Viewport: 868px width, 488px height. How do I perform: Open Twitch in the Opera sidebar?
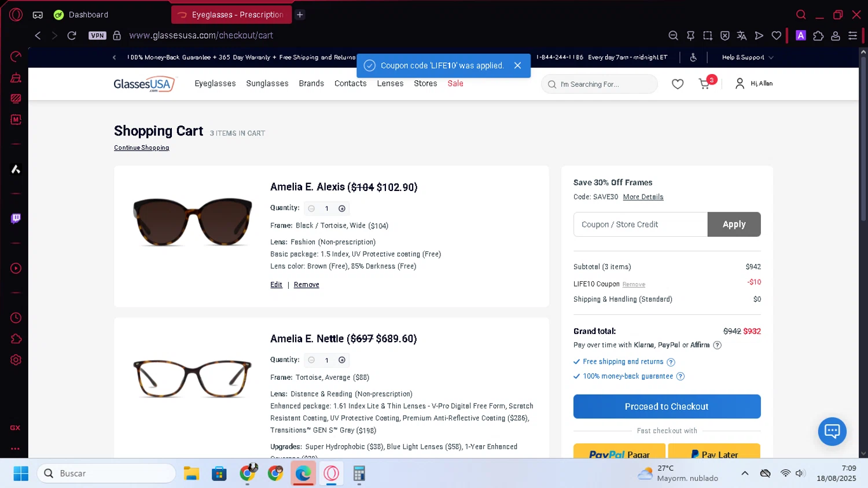(x=16, y=218)
